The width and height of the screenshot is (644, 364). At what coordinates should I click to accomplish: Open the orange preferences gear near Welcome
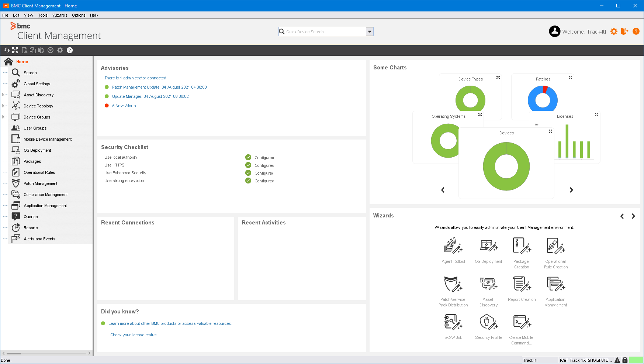click(614, 31)
